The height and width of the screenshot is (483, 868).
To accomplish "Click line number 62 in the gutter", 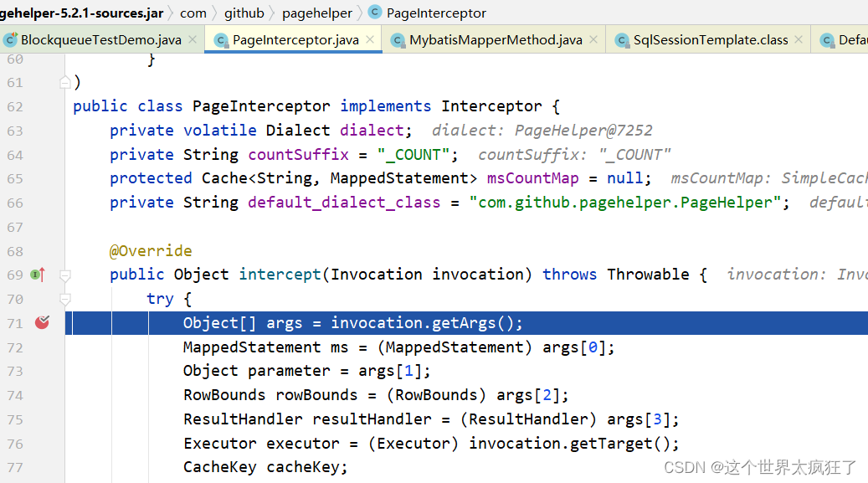I will coord(15,106).
